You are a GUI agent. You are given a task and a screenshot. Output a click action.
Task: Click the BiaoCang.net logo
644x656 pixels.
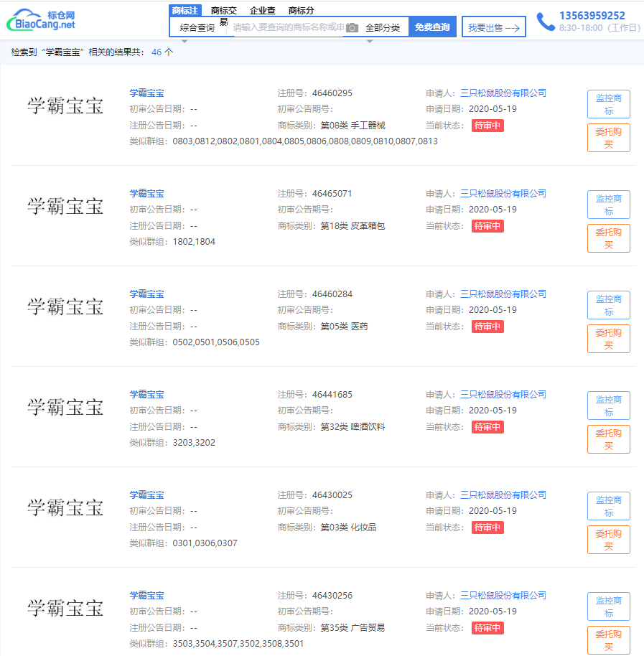pyautogui.click(x=41, y=20)
